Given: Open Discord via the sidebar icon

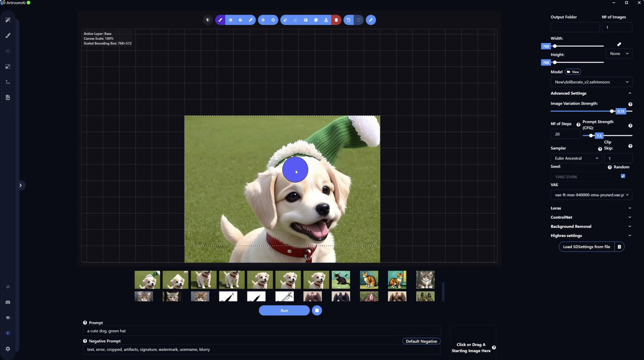Looking at the screenshot, I should (8, 302).
